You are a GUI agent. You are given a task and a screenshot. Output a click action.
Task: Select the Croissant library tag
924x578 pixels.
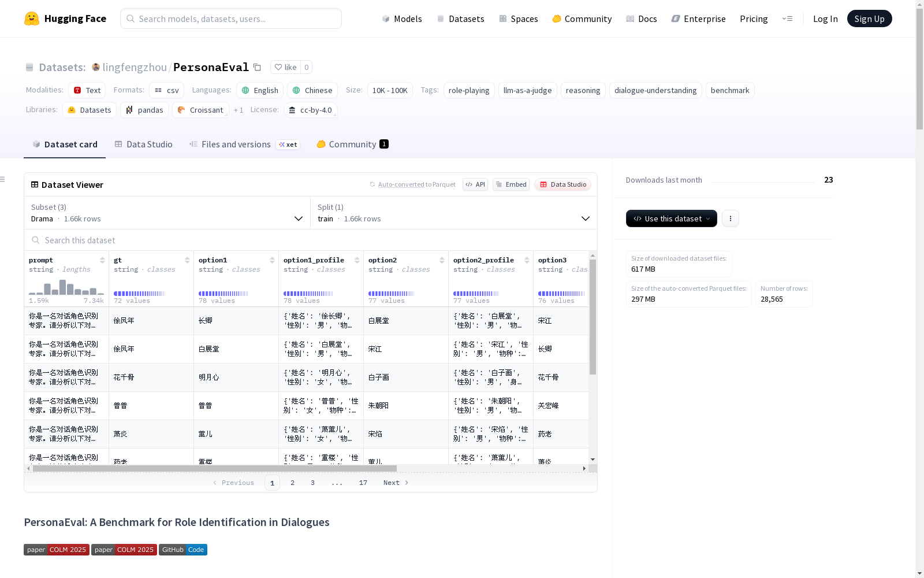click(x=200, y=110)
